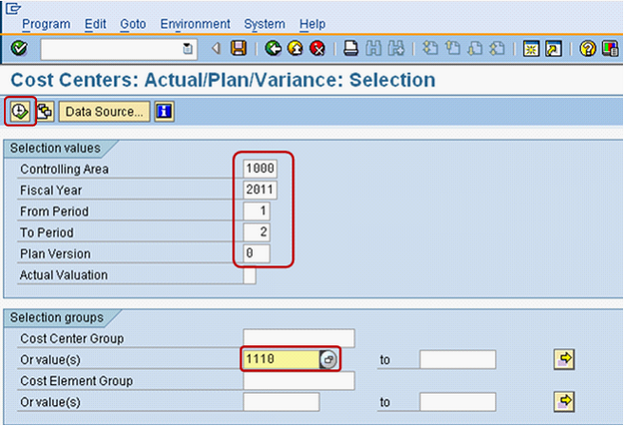Click the Fiscal Year input field
Viewport: 624px width, 426px height.
(259, 190)
